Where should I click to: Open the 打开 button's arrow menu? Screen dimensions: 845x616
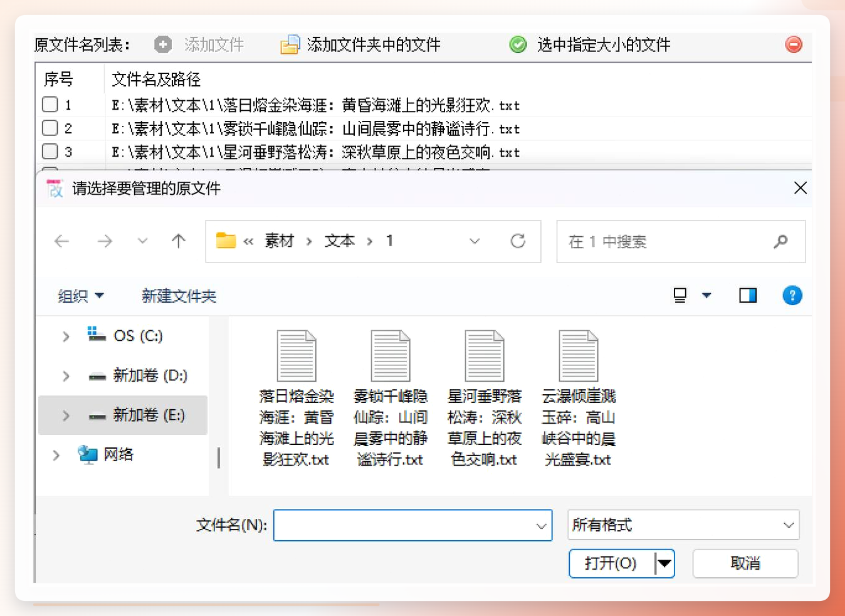[x=664, y=563]
